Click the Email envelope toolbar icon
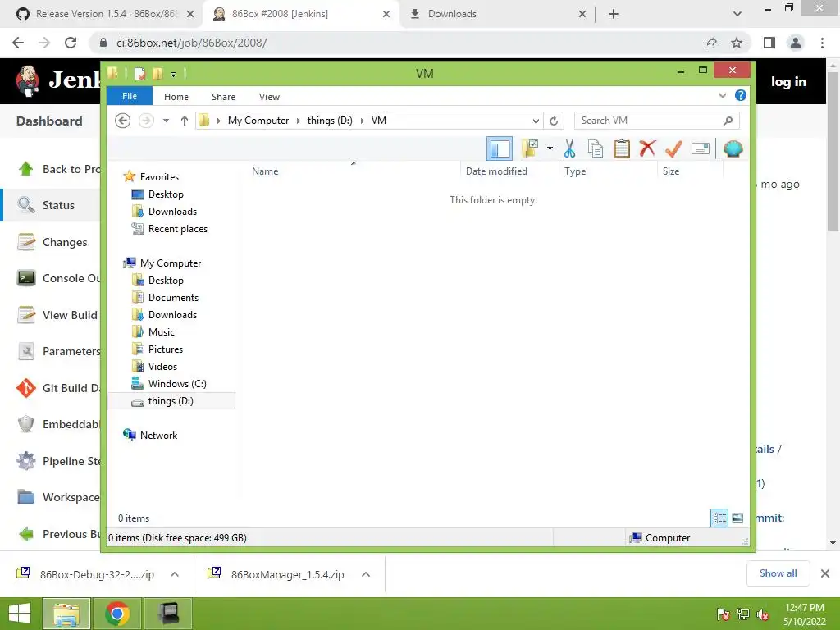This screenshot has width=840, height=630. click(x=701, y=148)
